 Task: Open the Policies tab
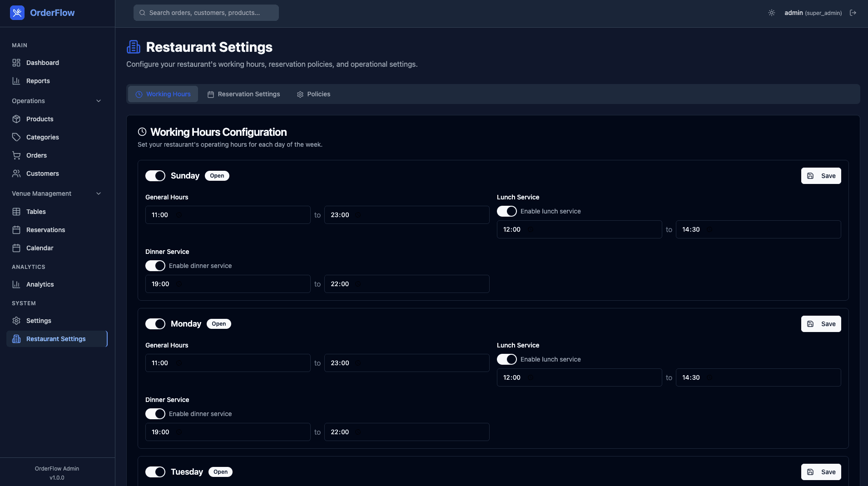pyautogui.click(x=313, y=94)
